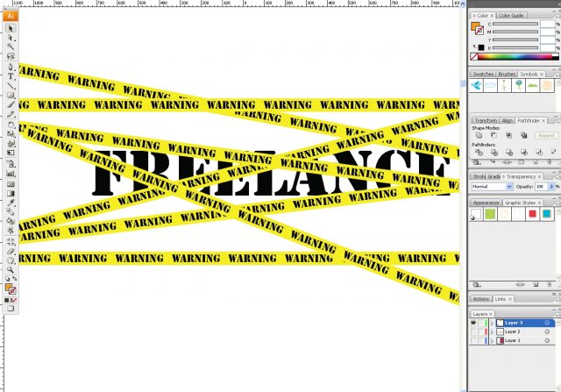Select the Free Transform tool
Image resolution: width=561 pixels, height=392 pixels.
click(11, 153)
